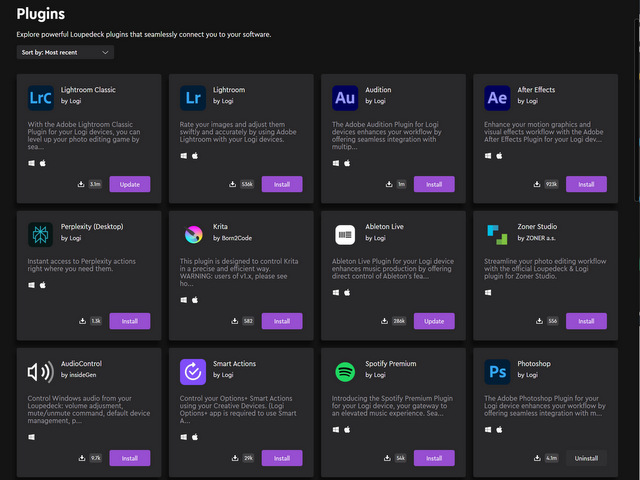Click download icon on Spotify Premium card
The image size is (640, 480).
tap(387, 458)
